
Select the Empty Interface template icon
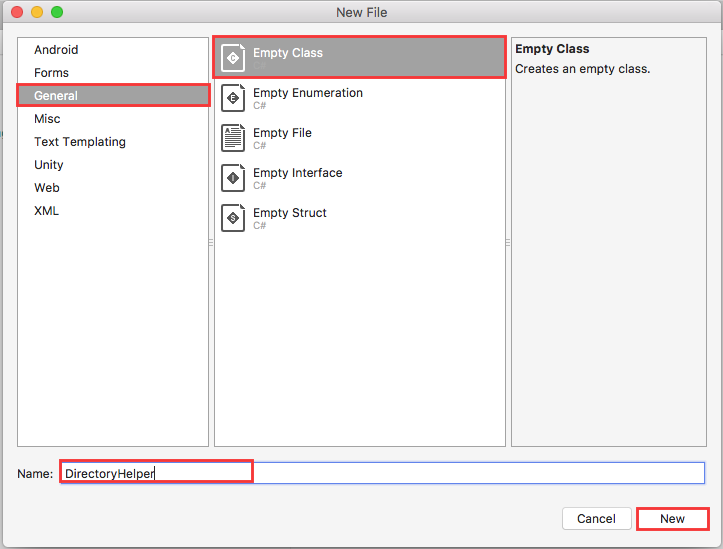(233, 178)
